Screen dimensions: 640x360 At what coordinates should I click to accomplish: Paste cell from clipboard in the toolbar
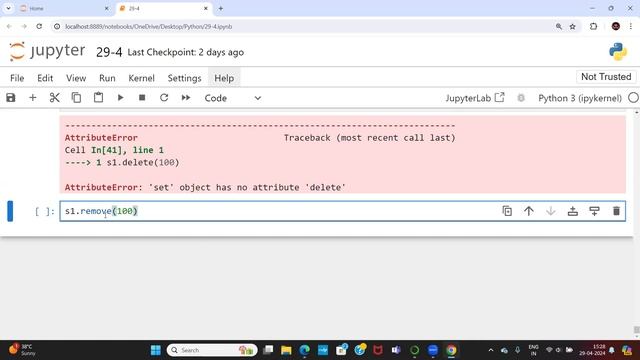click(98, 98)
